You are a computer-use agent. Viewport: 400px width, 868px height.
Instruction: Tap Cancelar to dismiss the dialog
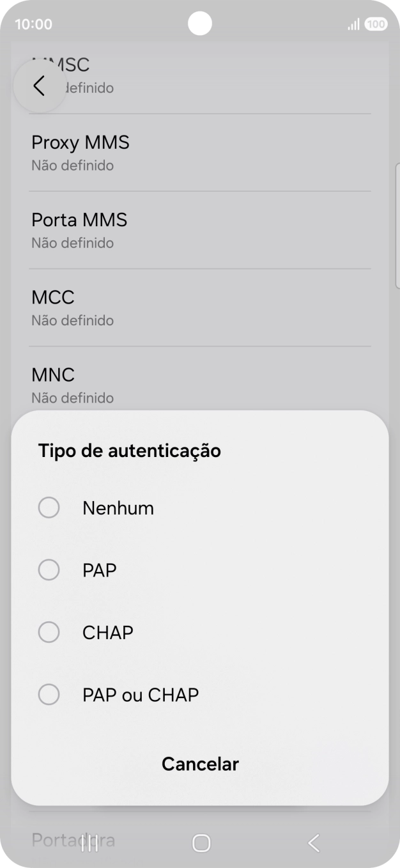coord(200,764)
